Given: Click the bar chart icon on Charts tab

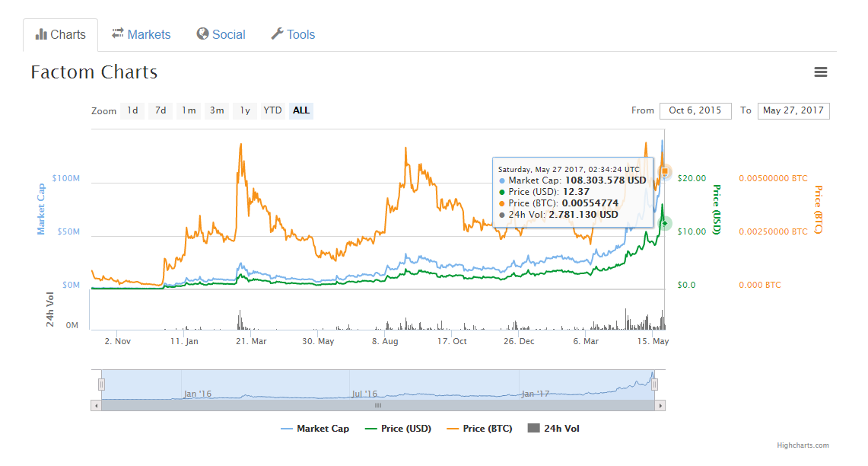Looking at the screenshot, I should click(x=41, y=34).
